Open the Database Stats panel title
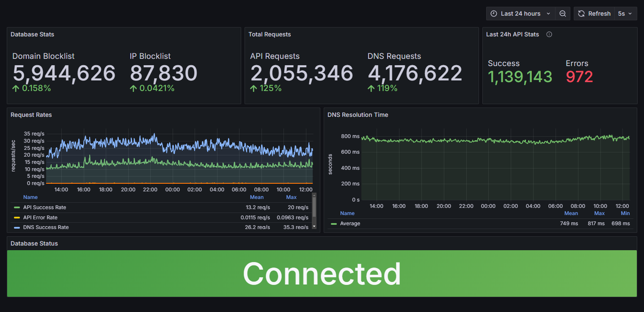 tap(32, 34)
